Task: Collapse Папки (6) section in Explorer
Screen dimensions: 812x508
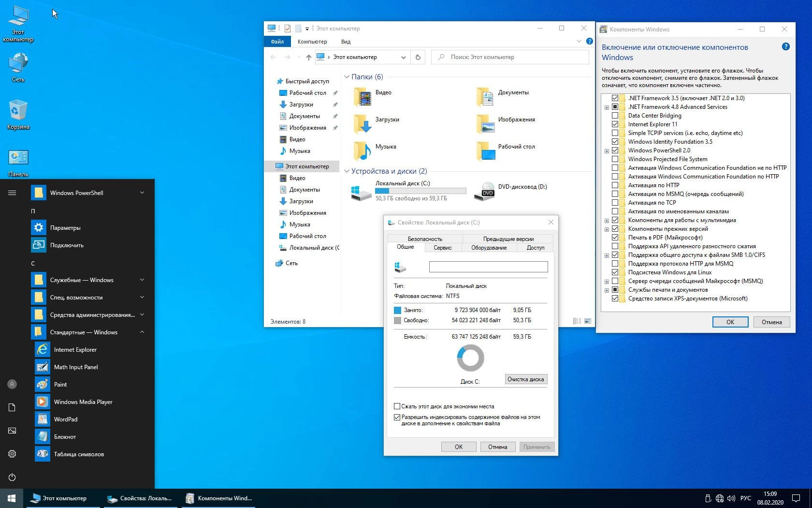Action: tap(347, 76)
